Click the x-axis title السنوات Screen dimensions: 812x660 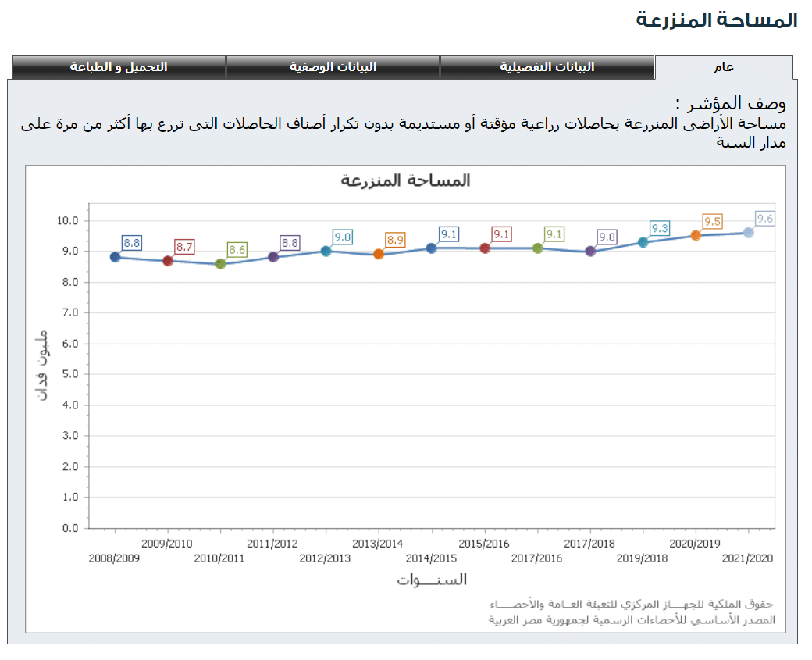click(431, 580)
